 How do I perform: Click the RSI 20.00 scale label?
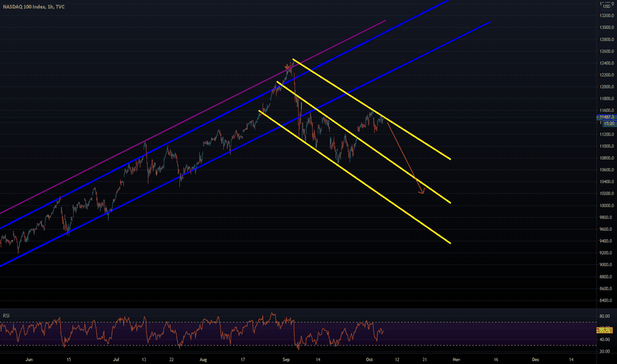click(x=604, y=351)
